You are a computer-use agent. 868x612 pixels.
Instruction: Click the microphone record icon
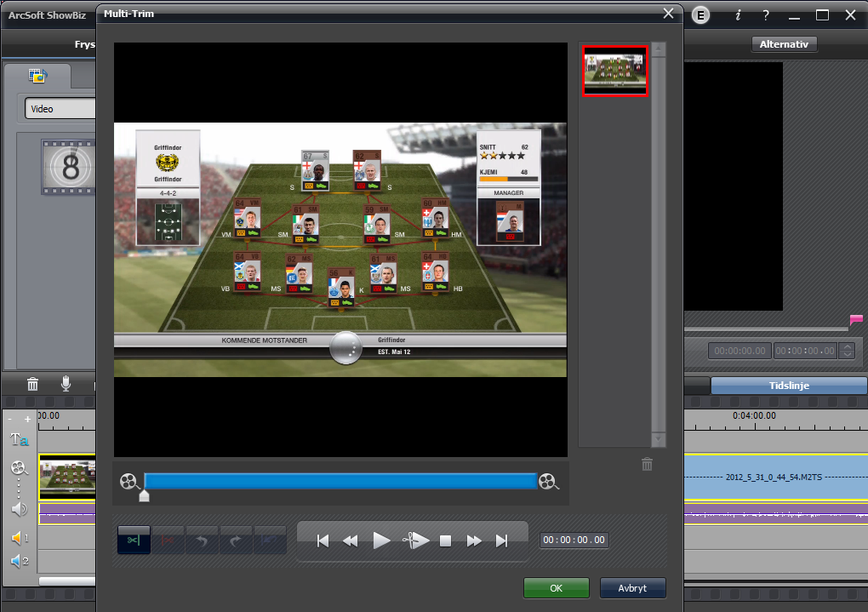pyautogui.click(x=66, y=383)
